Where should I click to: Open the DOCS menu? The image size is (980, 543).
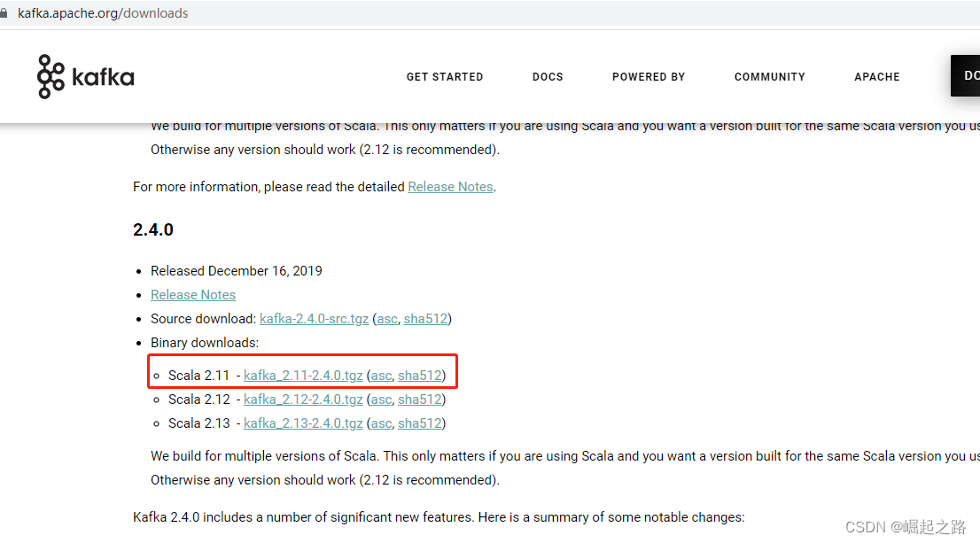[x=548, y=77]
